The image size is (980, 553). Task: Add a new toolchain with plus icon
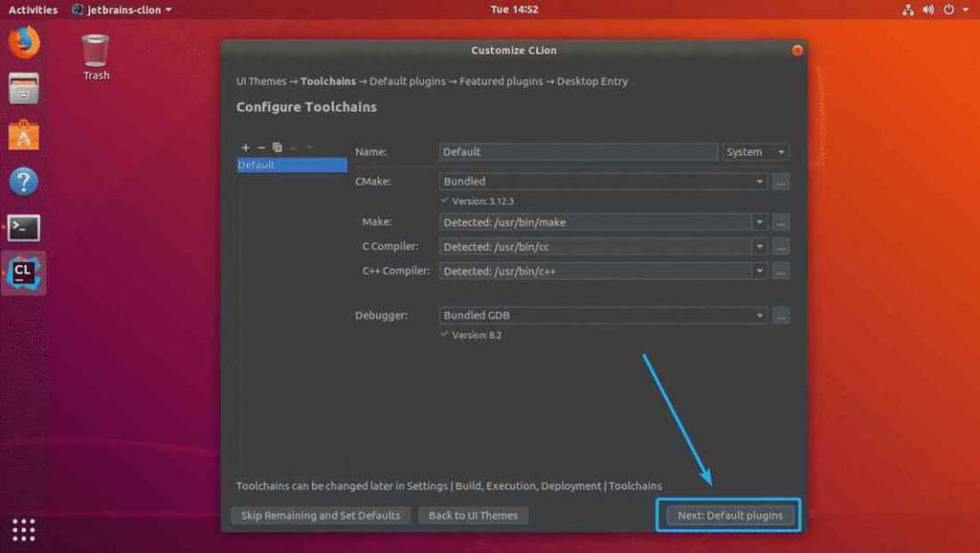pyautogui.click(x=246, y=147)
